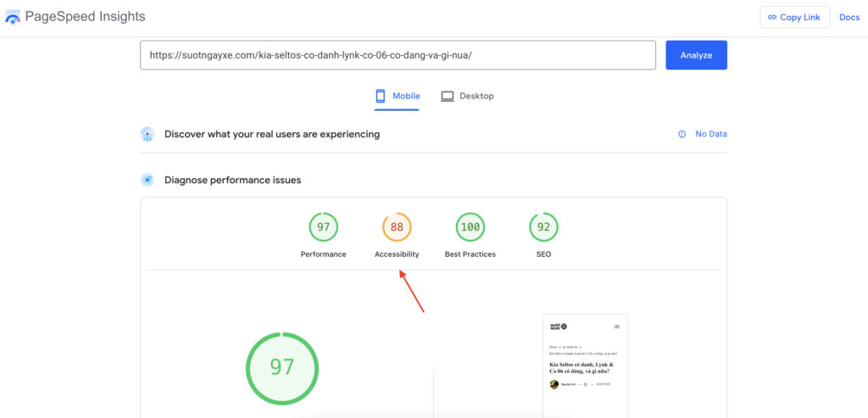Click the diagnose performance section icon

click(x=147, y=180)
